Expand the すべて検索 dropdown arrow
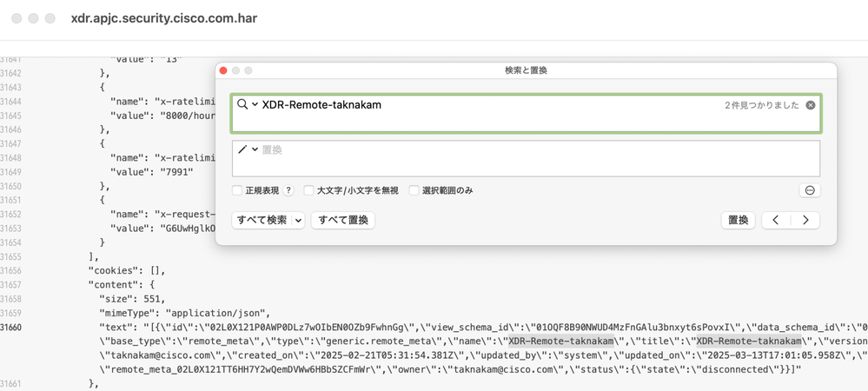 (x=299, y=221)
